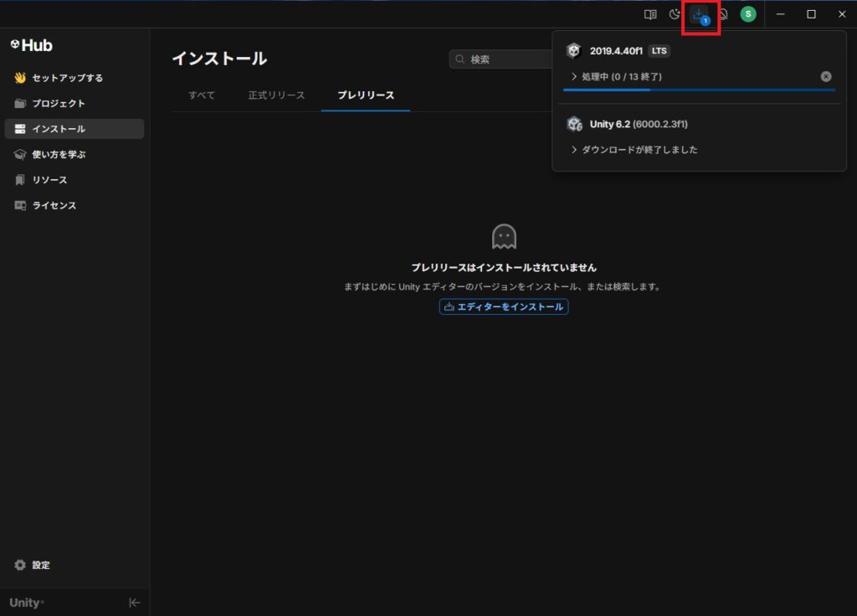Click the Unity logo at the sidebar bottom
This screenshot has height=616, width=857.
[26, 603]
